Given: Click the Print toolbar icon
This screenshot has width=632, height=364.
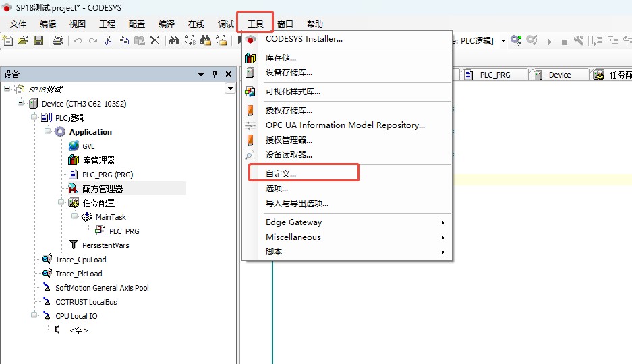Looking at the screenshot, I should point(58,40).
